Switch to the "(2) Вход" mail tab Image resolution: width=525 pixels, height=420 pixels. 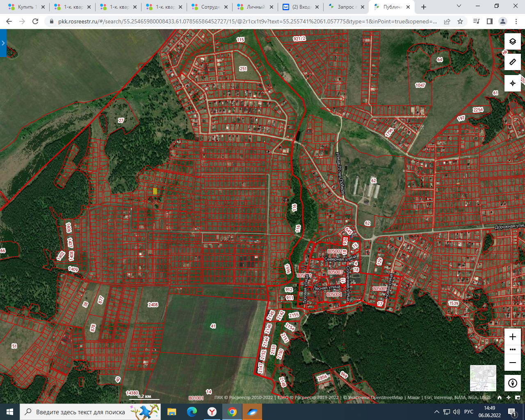(x=299, y=7)
